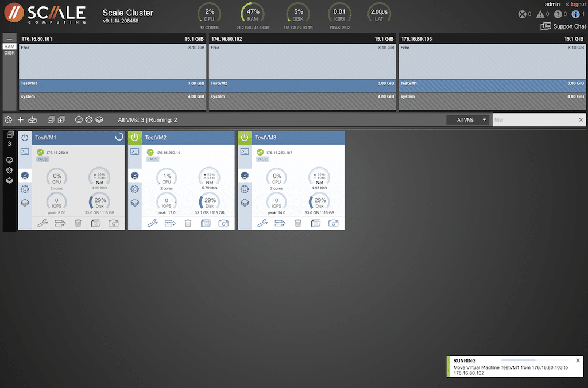Screen dimensions: 588x388
Task: Click the plus icon to create VM
Action: click(21, 119)
